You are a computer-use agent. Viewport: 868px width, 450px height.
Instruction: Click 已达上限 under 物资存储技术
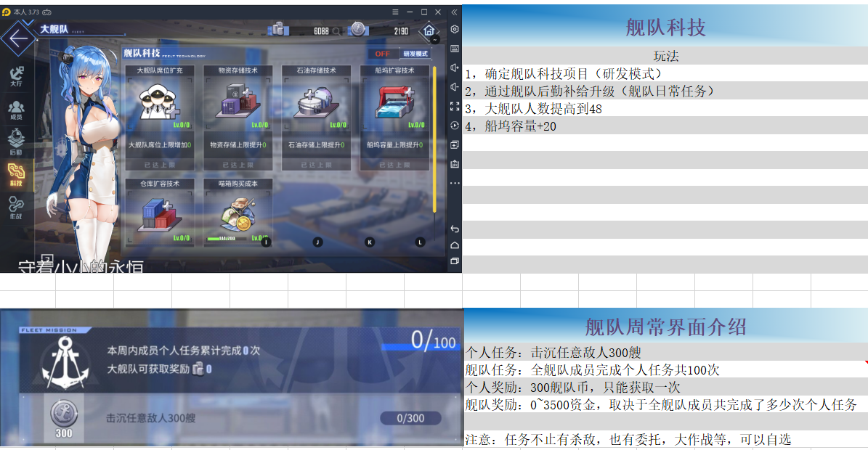(x=238, y=165)
